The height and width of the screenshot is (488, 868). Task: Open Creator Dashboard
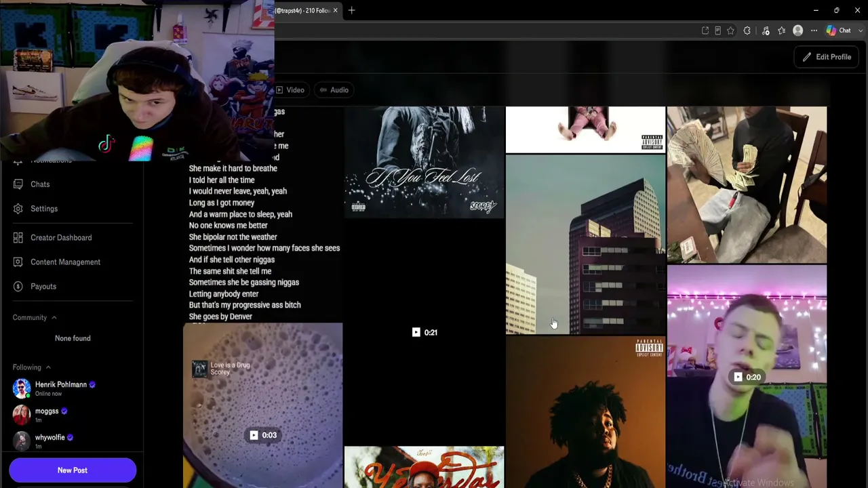click(61, 238)
